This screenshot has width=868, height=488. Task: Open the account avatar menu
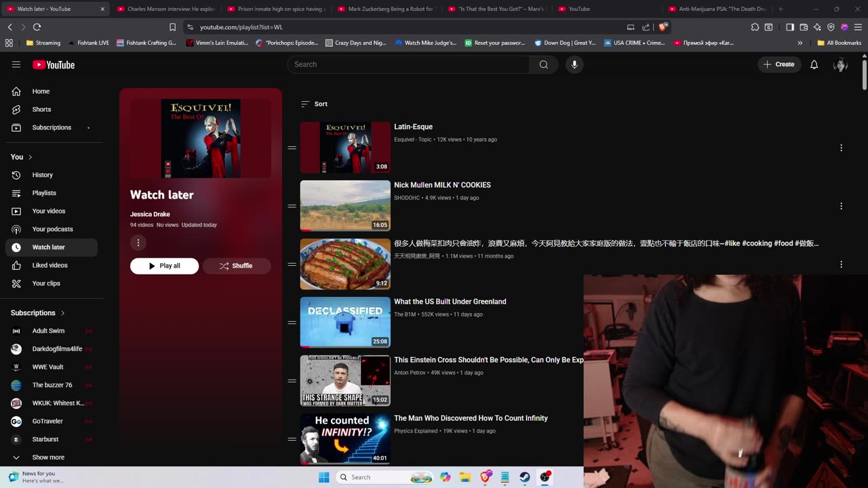point(841,64)
